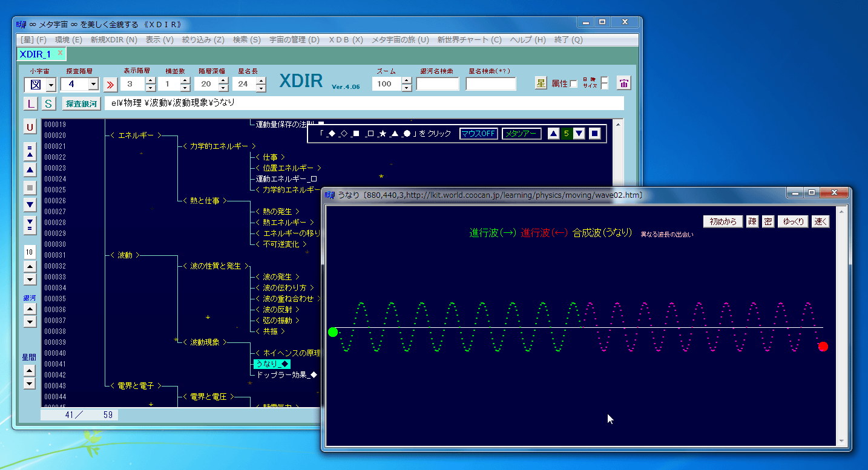
Task: Click the up arrow below the 10 box
Action: coord(30,267)
